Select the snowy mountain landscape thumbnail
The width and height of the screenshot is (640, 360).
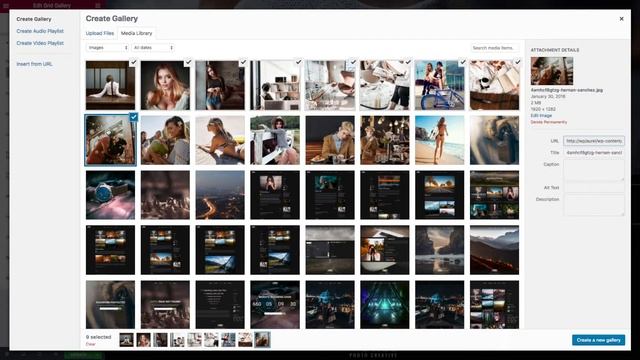[x=494, y=250]
